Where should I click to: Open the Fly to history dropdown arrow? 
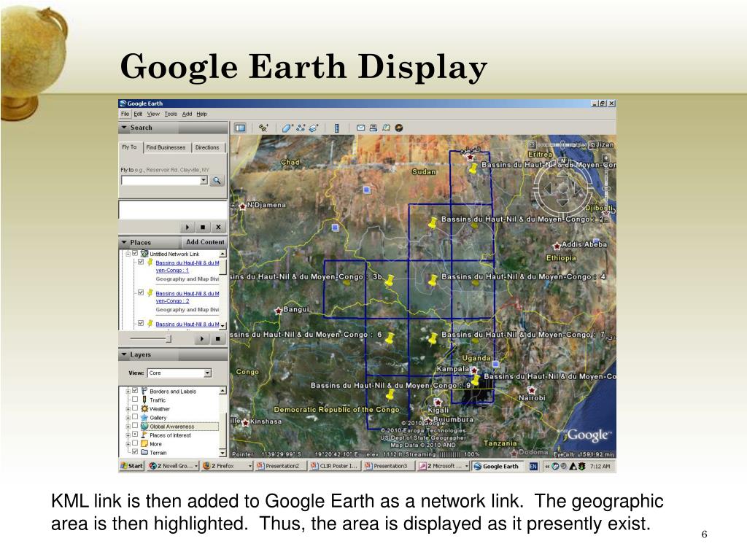[x=204, y=181]
